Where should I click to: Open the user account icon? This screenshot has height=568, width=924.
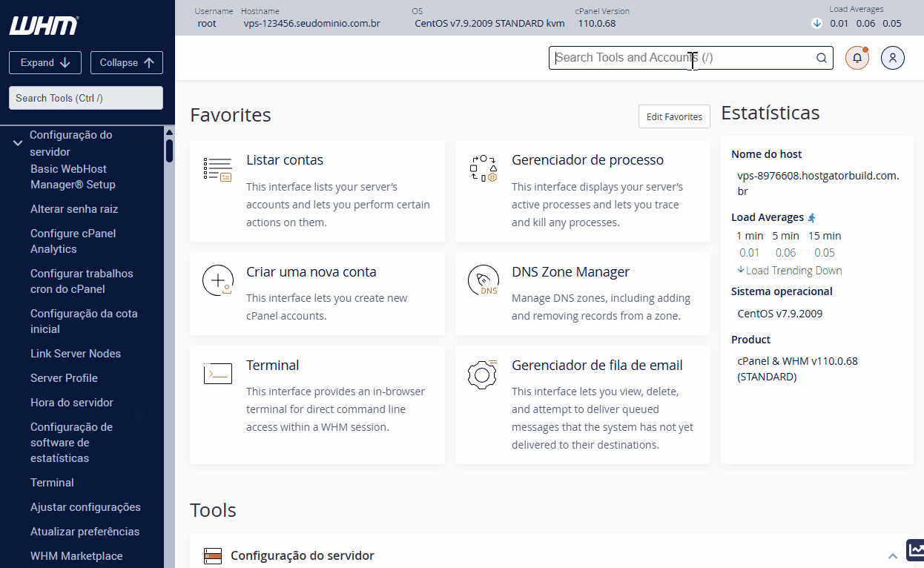pos(893,58)
